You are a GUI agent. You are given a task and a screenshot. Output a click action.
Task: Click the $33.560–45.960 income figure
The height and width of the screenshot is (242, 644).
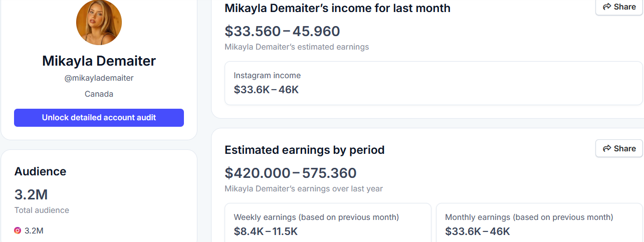coord(282,32)
